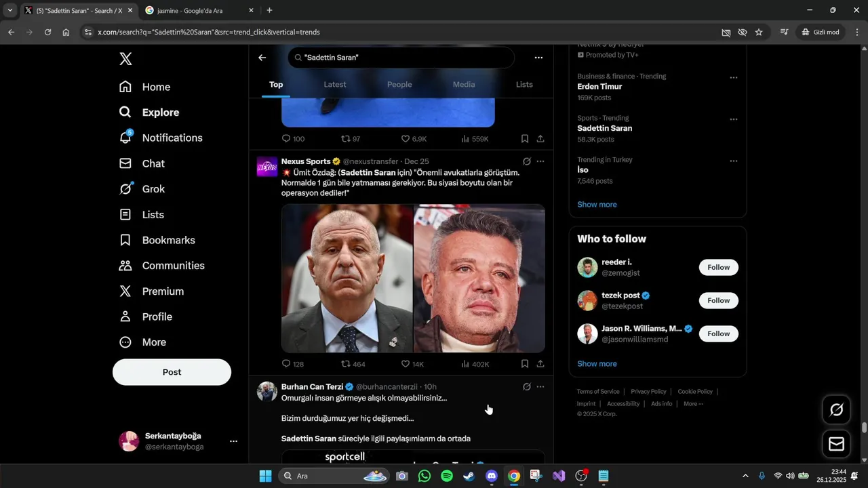Open Serkantayboğa account options menu
868x488 pixels.
pyautogui.click(x=233, y=441)
